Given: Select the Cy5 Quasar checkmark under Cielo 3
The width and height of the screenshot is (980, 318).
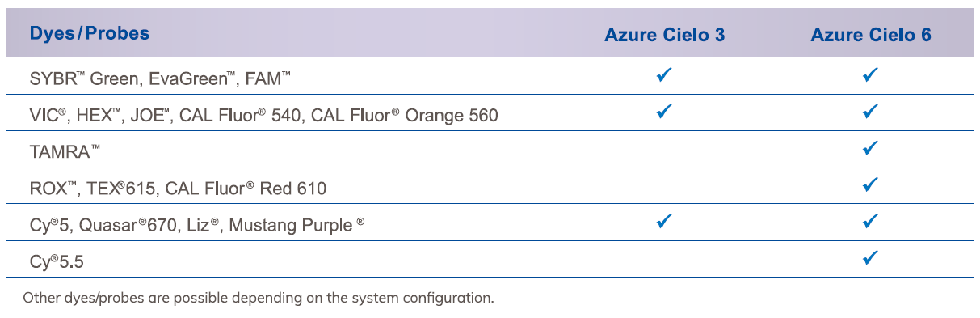Looking at the screenshot, I should click(664, 221).
